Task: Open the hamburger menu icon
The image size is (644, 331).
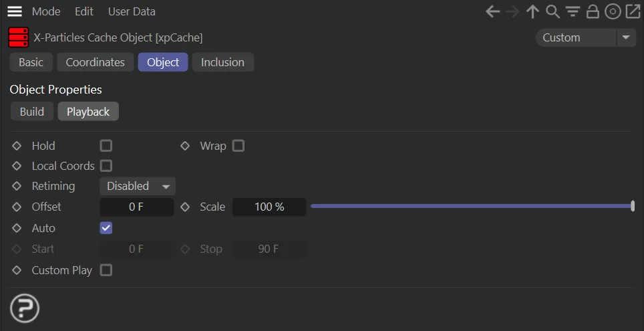Action: coord(15,11)
